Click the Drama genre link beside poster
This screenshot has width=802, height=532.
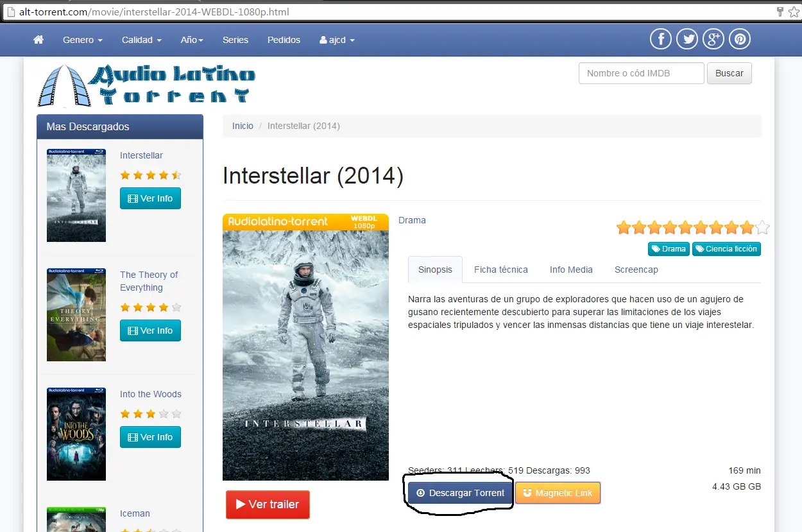(412, 220)
